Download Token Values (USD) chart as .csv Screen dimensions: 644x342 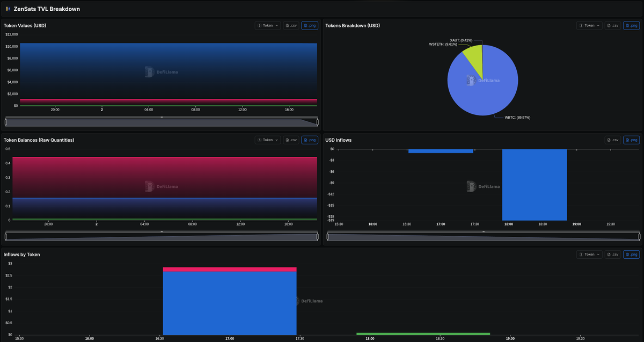coord(291,25)
